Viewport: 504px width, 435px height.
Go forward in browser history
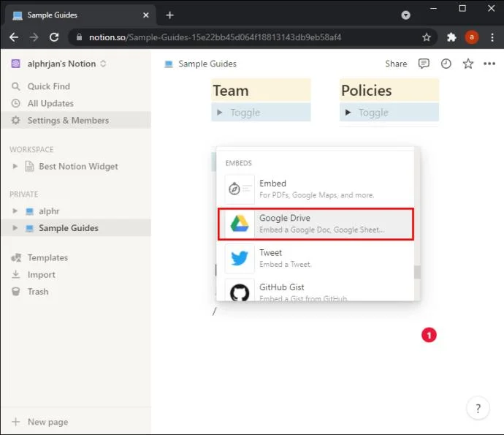[34, 37]
